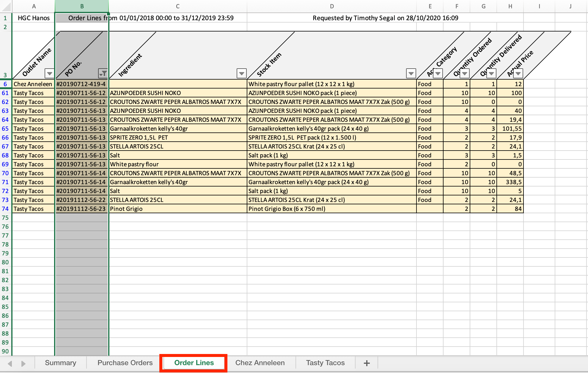Screen dimensions: 588x373
Task: Switch to the Tasty Tacos sheet tab
Action: 325,363
